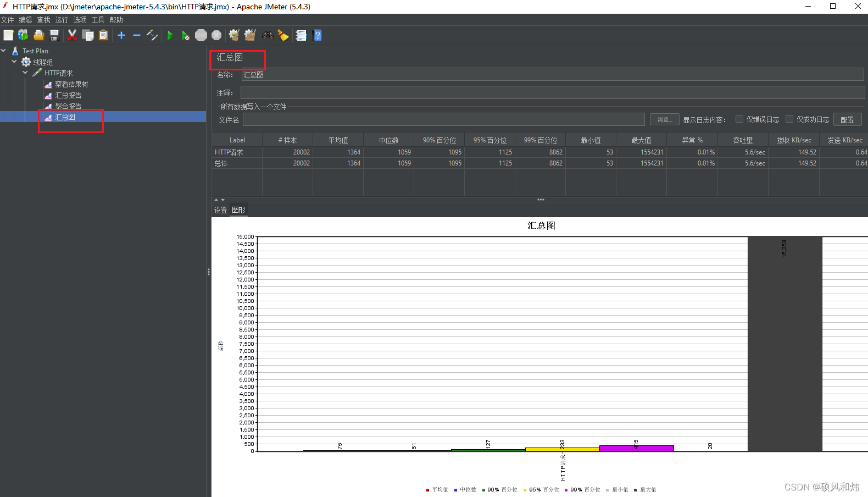This screenshot has height=497, width=868.
Task: Click the 最大值 column header
Action: pos(641,140)
